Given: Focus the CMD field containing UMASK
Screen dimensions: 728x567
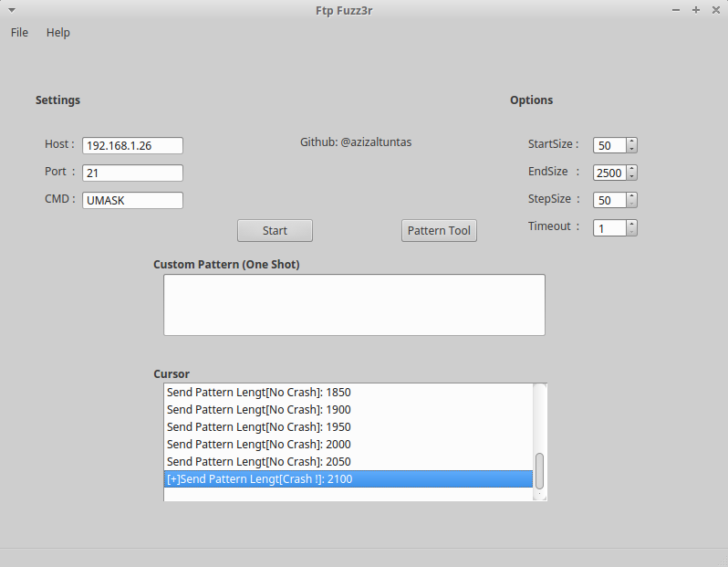Looking at the screenshot, I should tap(133, 200).
